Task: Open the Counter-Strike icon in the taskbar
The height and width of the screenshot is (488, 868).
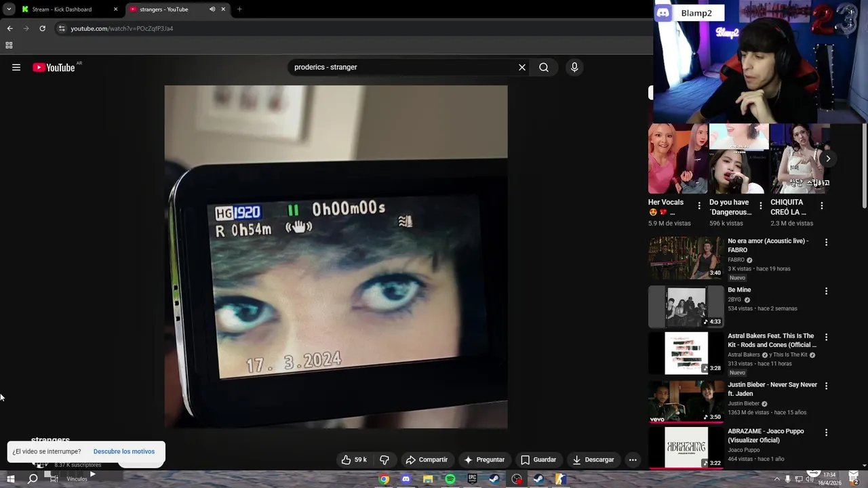Action: pyautogui.click(x=560, y=479)
